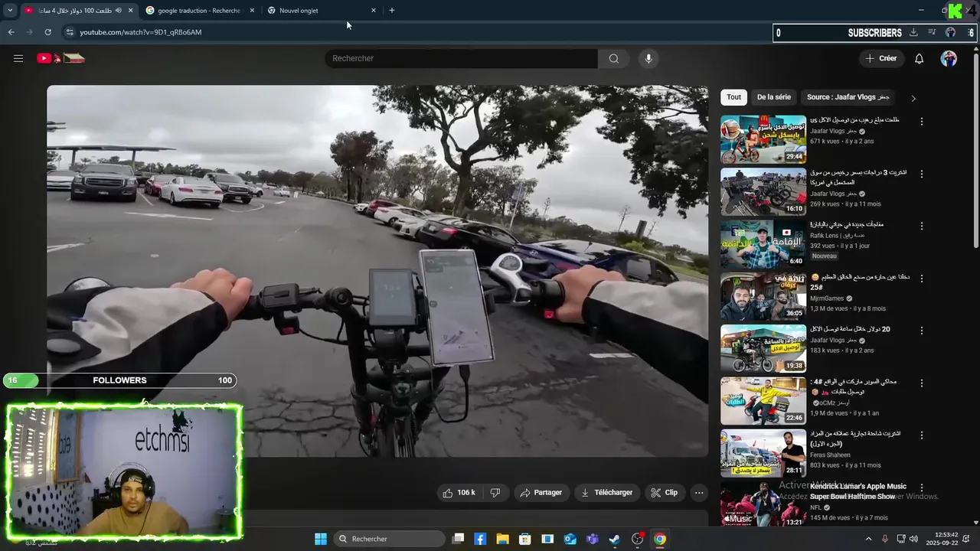Open the 16:10 bikes video thumbnail
This screenshot has height=551, width=980.
(x=763, y=191)
